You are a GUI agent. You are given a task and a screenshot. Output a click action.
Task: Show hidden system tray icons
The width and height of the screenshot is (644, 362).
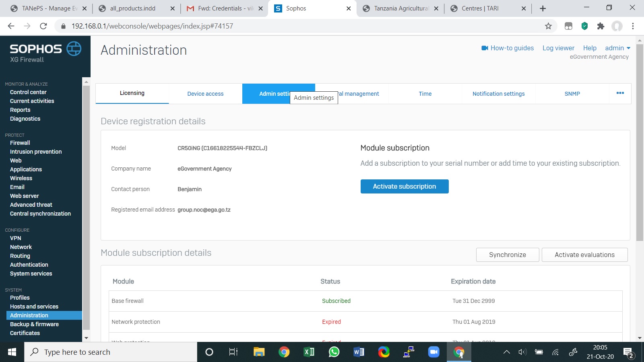pos(507,352)
